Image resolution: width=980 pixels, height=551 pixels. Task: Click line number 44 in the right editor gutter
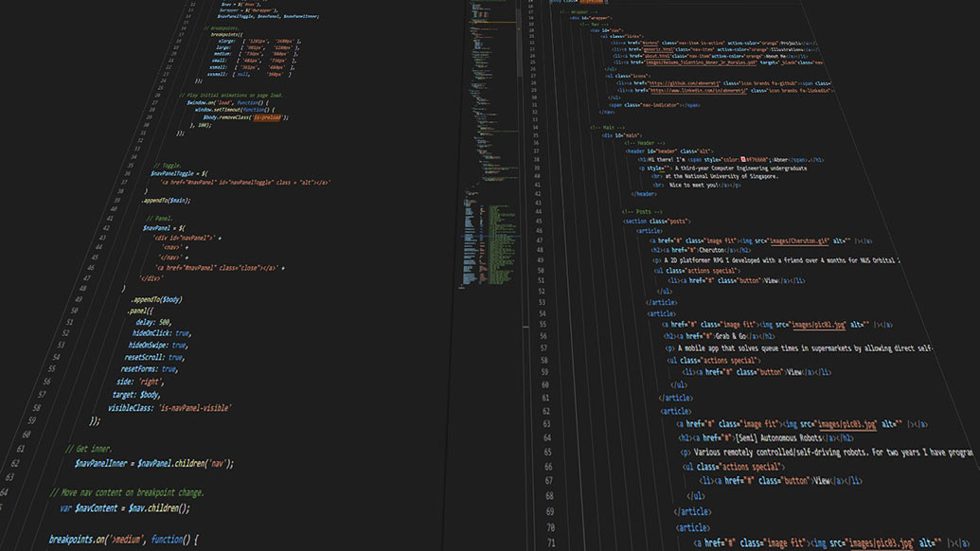click(x=538, y=212)
